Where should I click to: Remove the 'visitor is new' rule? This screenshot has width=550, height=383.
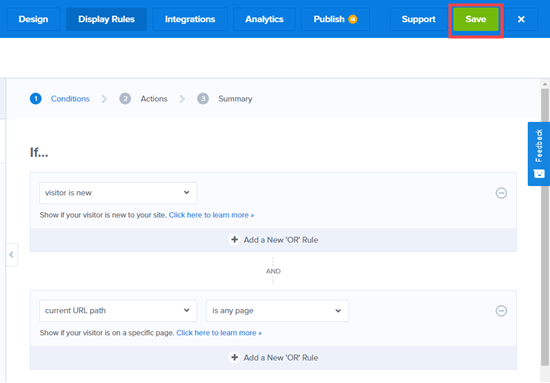501,193
